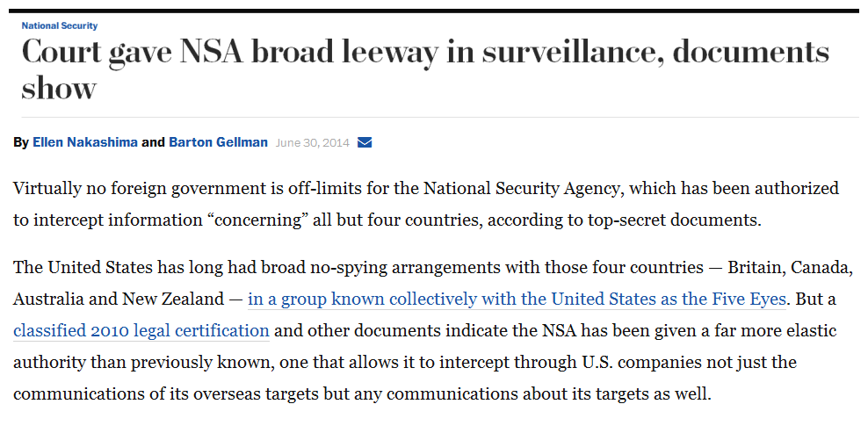868x433 pixels.
Task: Click the word "show" in the headline
Action: click(x=58, y=88)
